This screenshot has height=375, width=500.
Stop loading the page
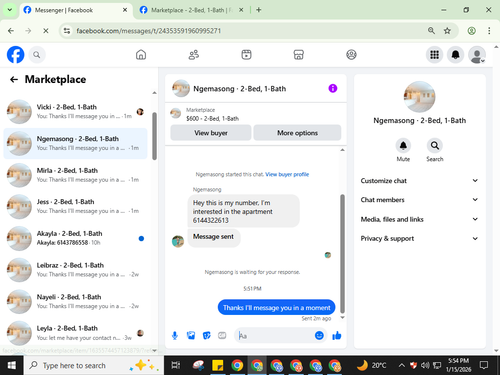[46, 31]
